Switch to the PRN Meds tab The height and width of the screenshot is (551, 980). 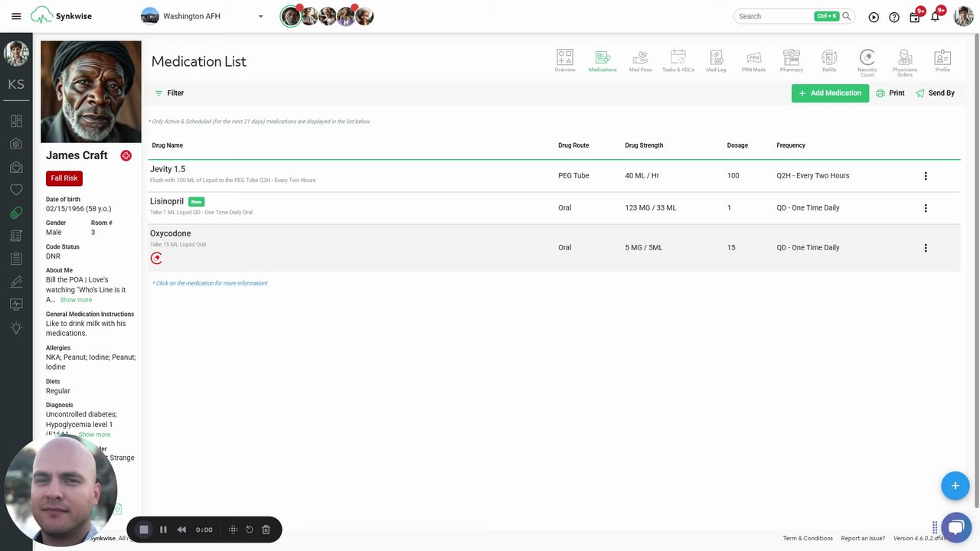753,61
